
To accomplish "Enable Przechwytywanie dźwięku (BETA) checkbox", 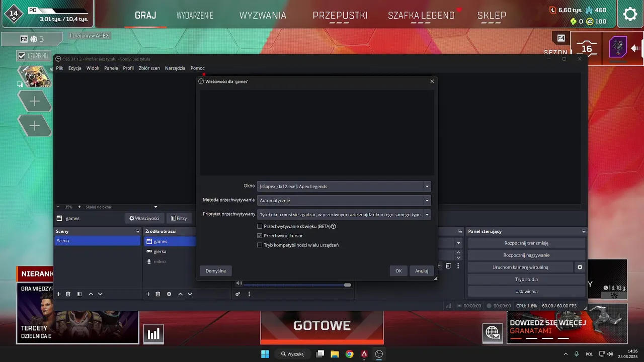I will (260, 226).
